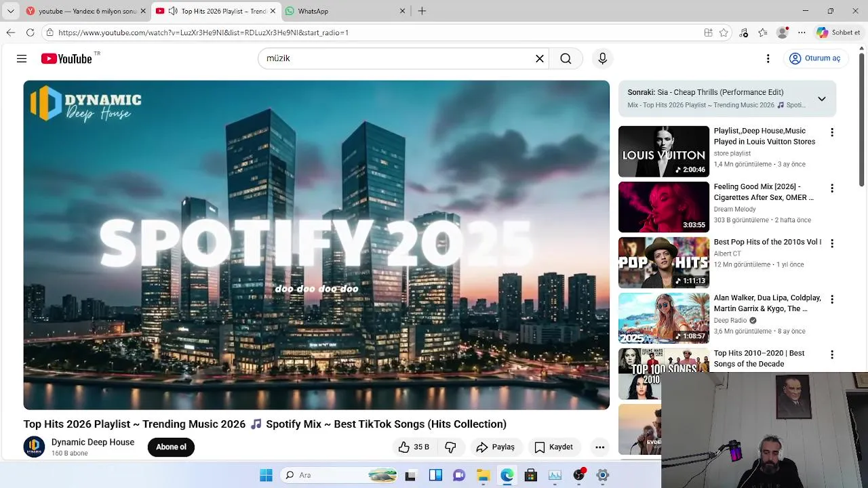Add page to favorites with star
This screenshot has height=488, width=868.
coord(724,33)
